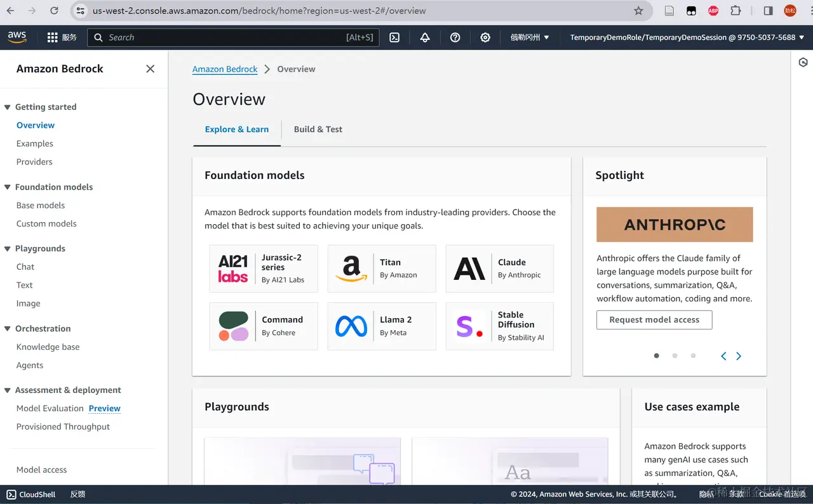Select the third Spotlight carousel dot
The width and height of the screenshot is (813, 504).
(693, 356)
